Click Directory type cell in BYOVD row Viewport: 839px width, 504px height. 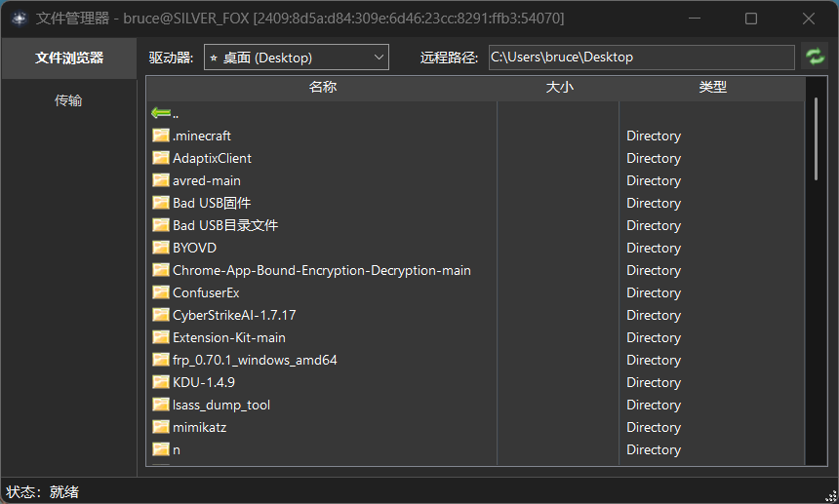click(x=654, y=248)
